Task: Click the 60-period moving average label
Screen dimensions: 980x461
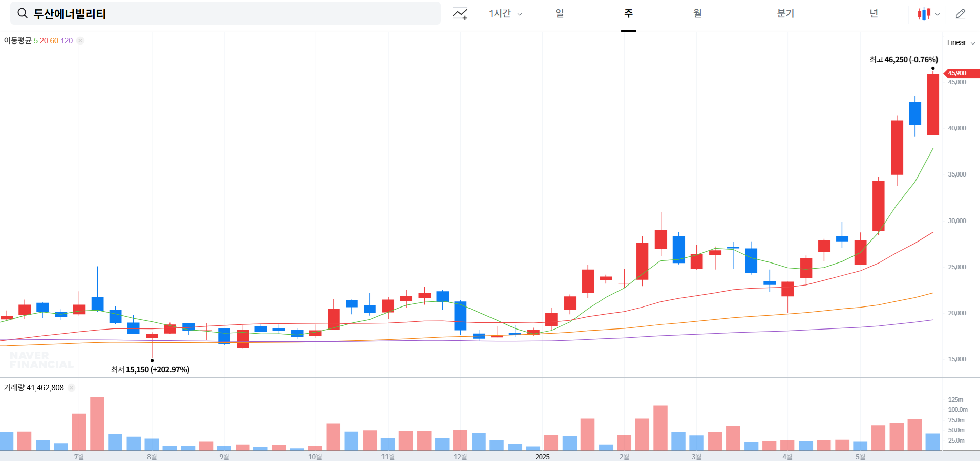Action: click(x=54, y=40)
